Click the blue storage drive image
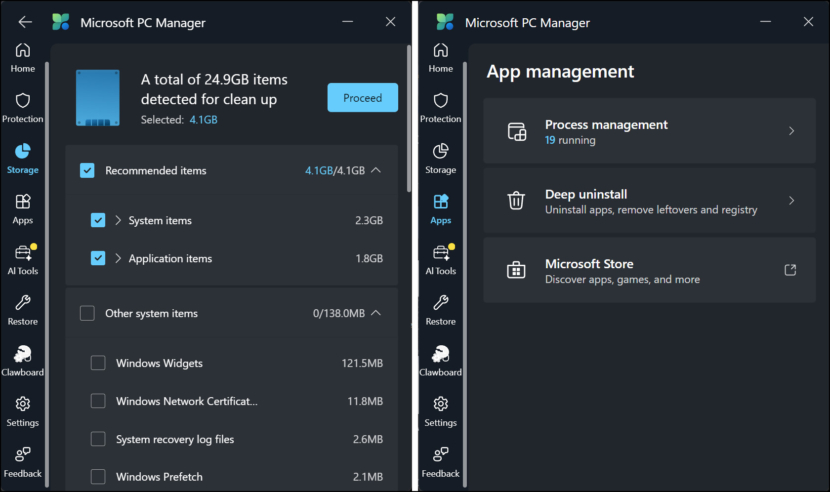Viewport: 830px width, 492px height. [98, 97]
